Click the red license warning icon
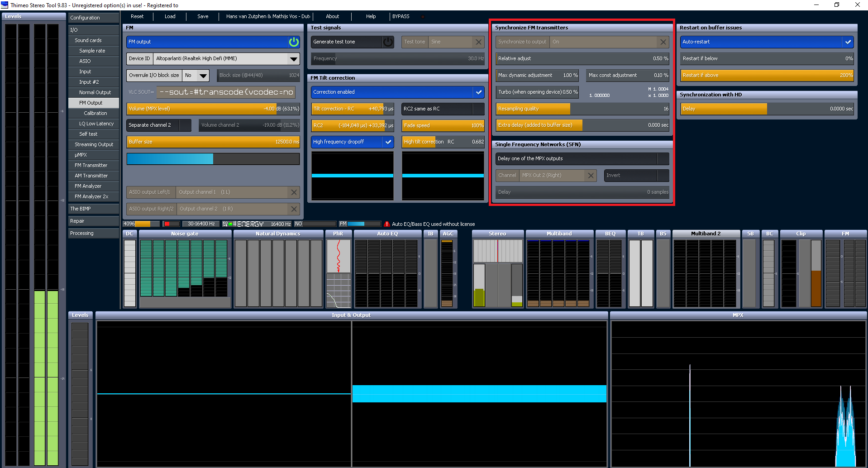The image size is (868, 468). (x=386, y=224)
